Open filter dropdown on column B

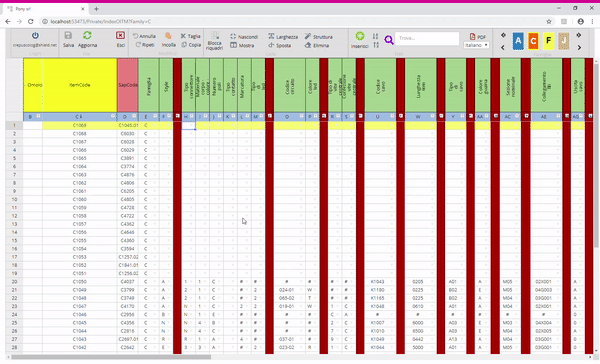pos(38,116)
